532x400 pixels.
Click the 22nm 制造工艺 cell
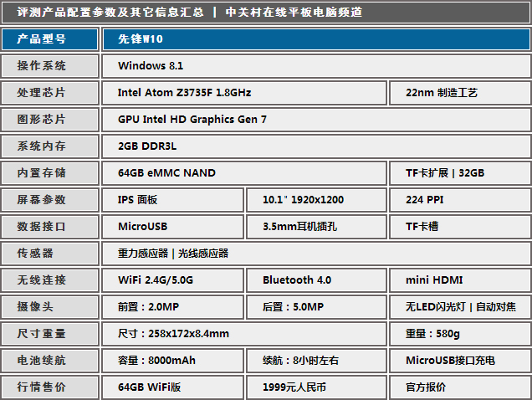[x=460, y=93]
